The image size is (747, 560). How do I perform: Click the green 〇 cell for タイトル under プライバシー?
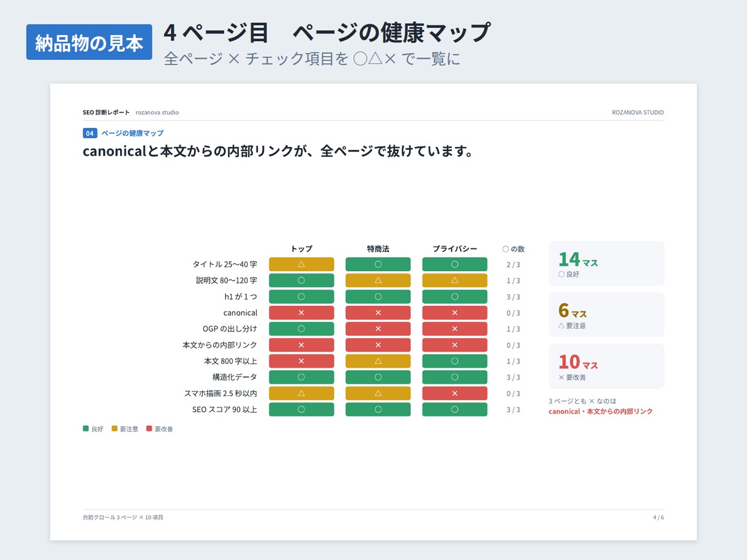click(x=454, y=264)
